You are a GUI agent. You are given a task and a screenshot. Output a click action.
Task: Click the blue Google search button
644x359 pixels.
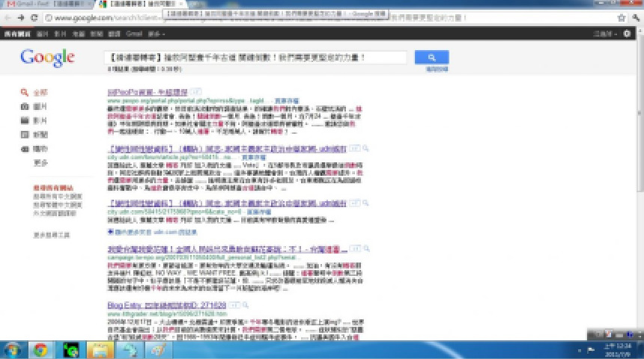click(x=431, y=58)
